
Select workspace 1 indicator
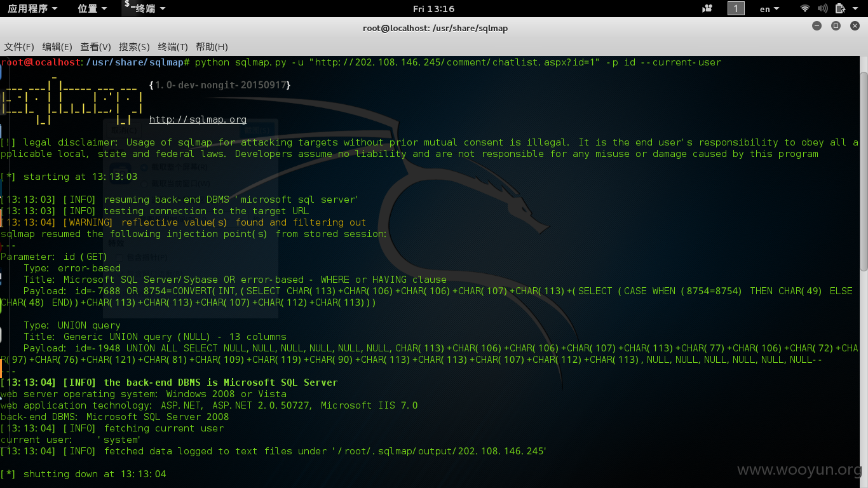(735, 8)
